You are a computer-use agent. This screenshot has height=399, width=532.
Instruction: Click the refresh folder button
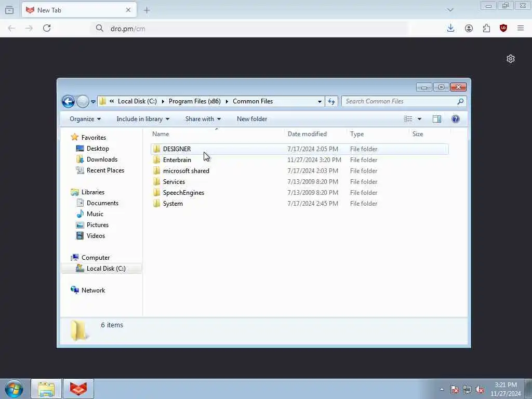[x=331, y=101]
